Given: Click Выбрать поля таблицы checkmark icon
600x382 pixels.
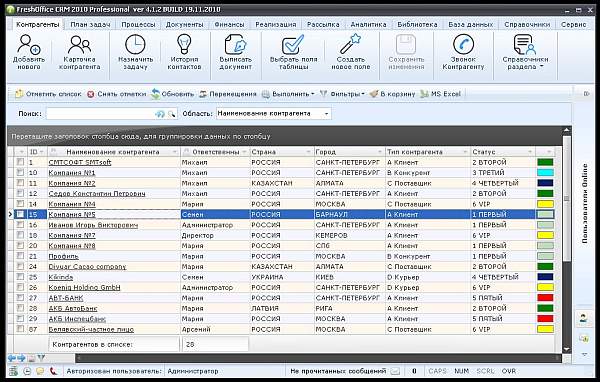Looking at the screenshot, I should pyautogui.click(x=293, y=44).
